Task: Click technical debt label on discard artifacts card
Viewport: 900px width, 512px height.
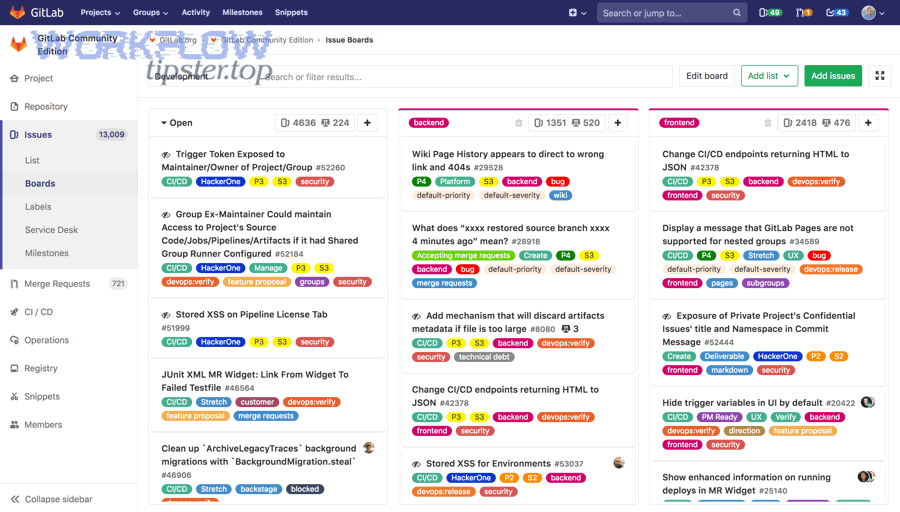Action: pyautogui.click(x=484, y=357)
